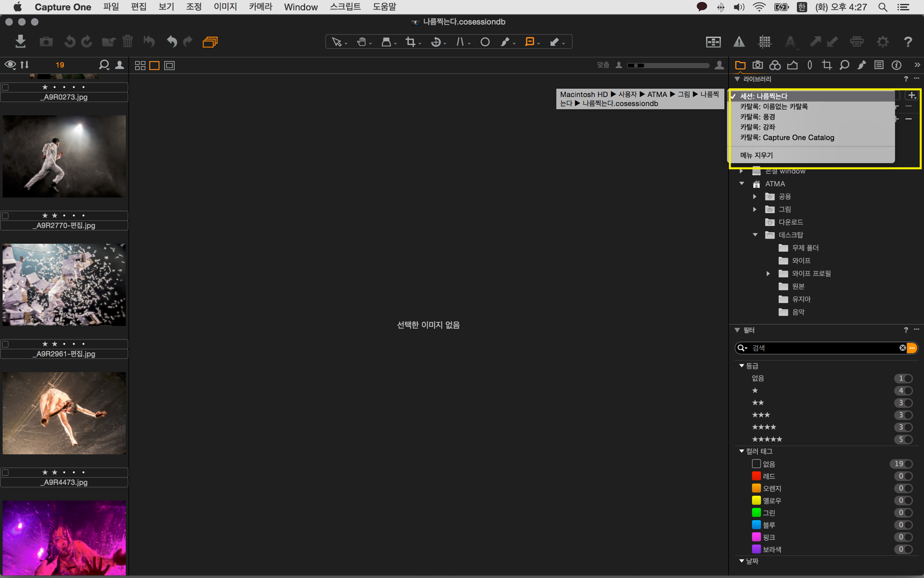Check the box for _A9R0273.jpg
Viewport: 924px width, 578px height.
(5, 87)
